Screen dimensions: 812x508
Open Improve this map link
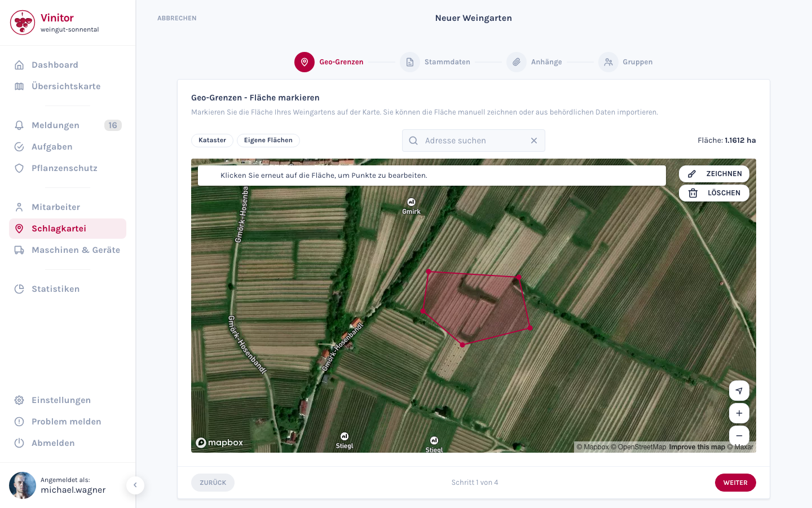point(697,447)
